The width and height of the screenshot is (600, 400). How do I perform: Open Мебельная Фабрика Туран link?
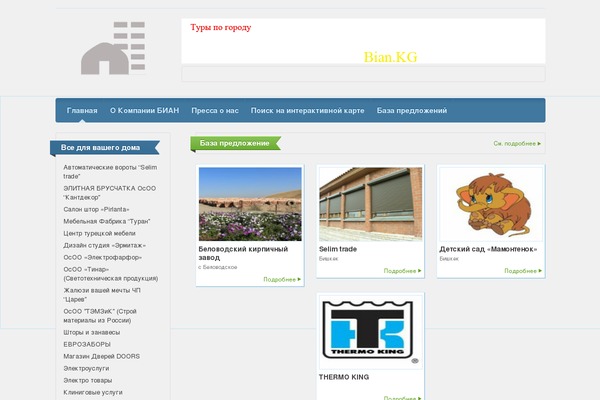[107, 221]
